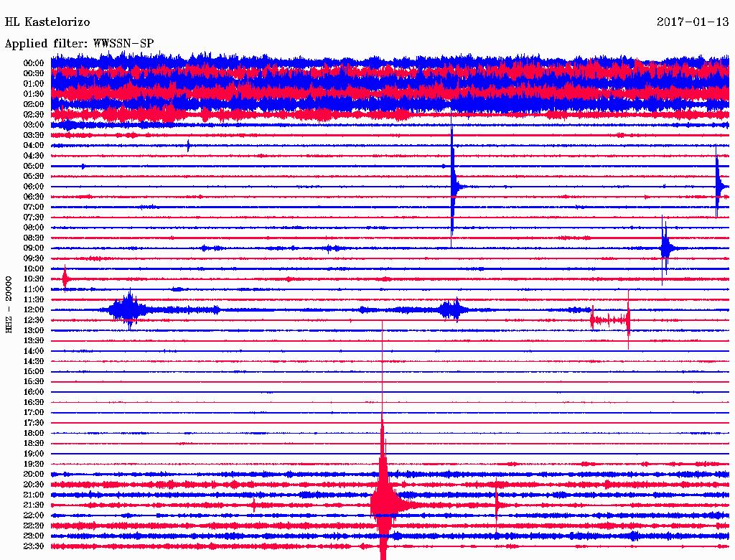Click the '03:30' time label

(34, 135)
